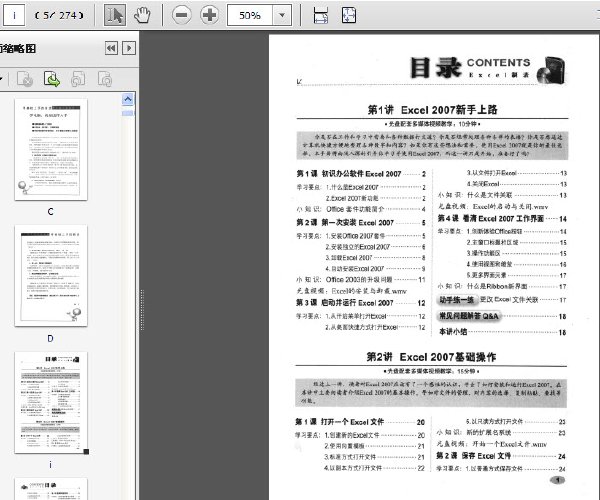Click the last page icon in thumbnail toolbar
Viewport: 600px width, 500px height.
[104, 79]
